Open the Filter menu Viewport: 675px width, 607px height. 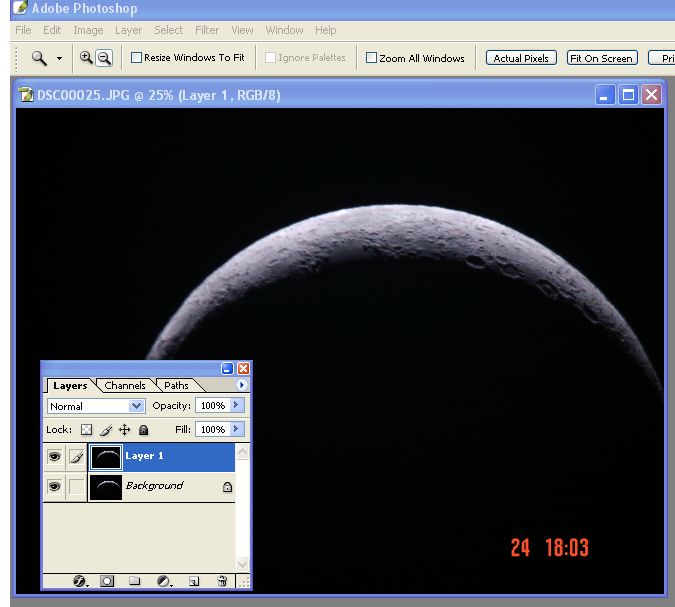(x=207, y=30)
